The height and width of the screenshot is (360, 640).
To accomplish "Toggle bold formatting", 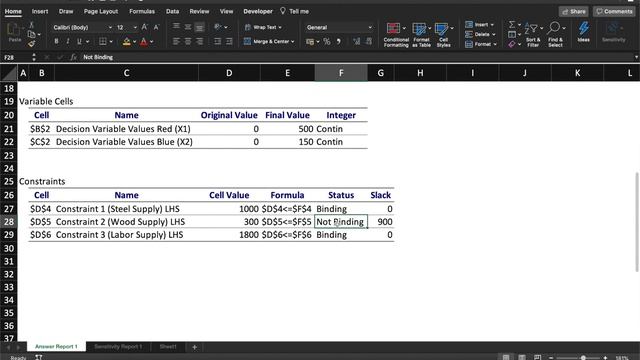I will pos(56,41).
